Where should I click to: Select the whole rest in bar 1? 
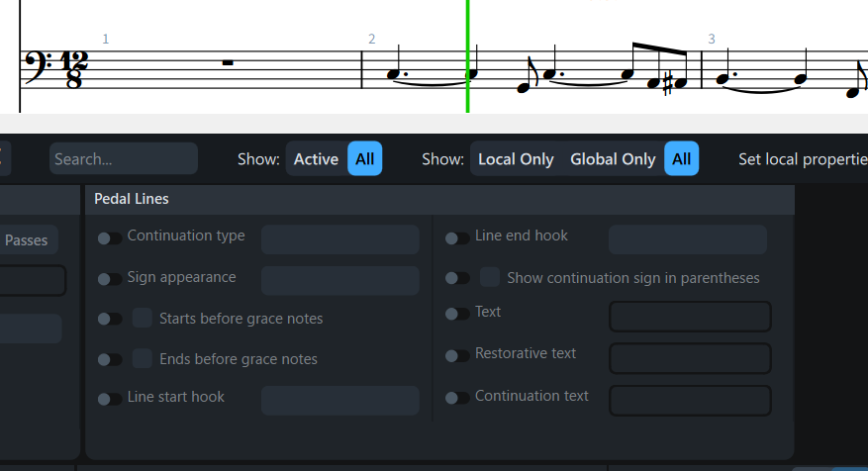[228, 63]
